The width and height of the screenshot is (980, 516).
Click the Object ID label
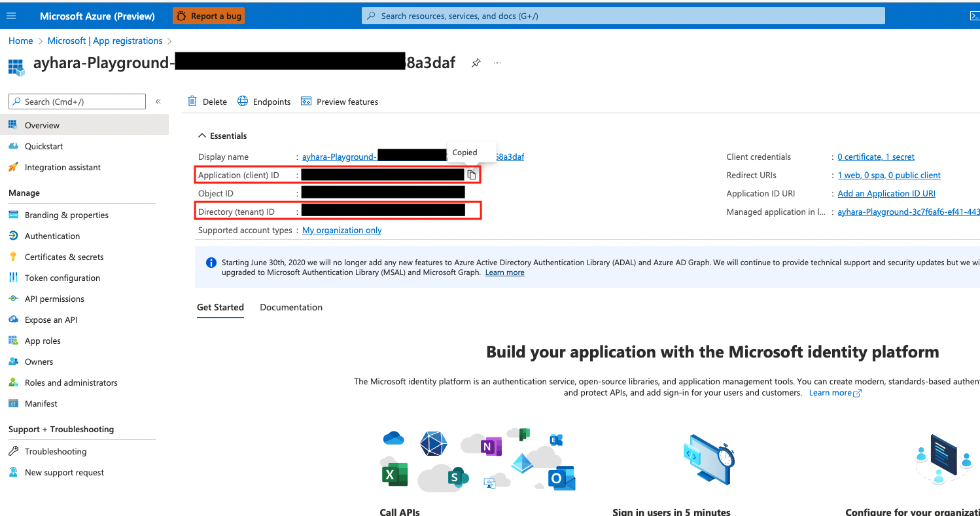[x=216, y=193]
